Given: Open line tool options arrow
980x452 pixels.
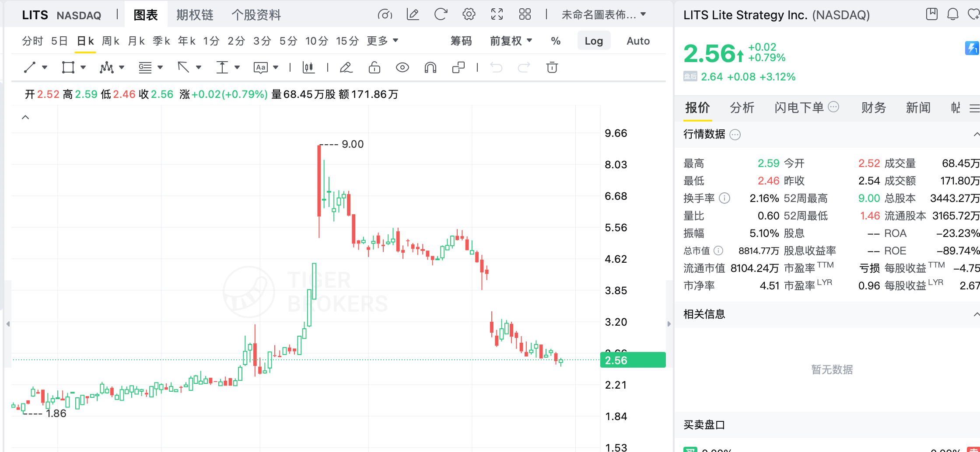Looking at the screenshot, I should coord(45,67).
